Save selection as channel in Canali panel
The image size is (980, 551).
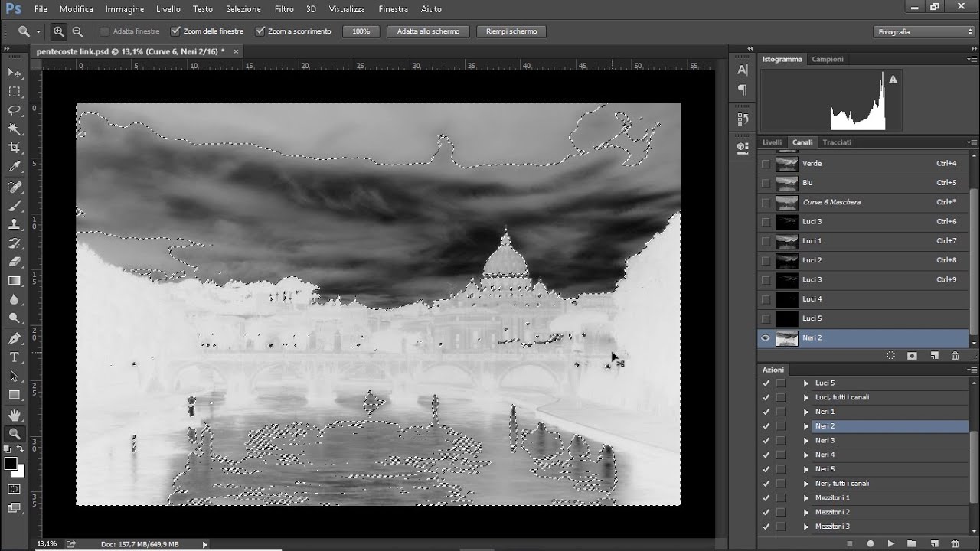(913, 356)
